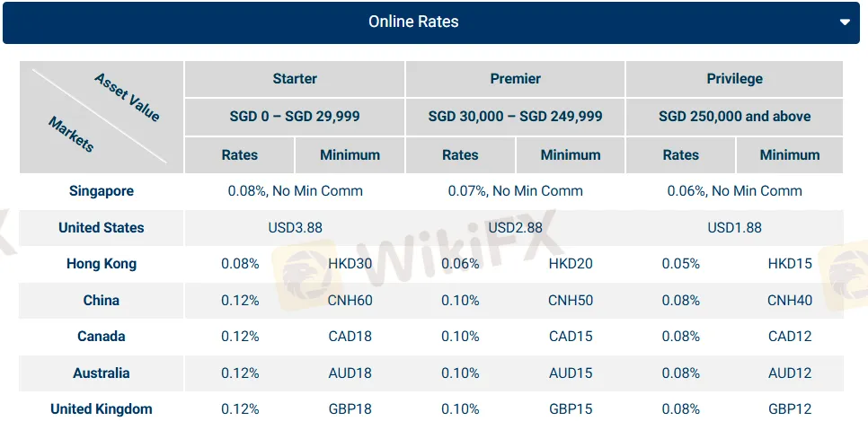Viewport: 868px width, 421px height.
Task: Click the SGD 30,000 – SGD 249,999 range
Action: (515, 117)
